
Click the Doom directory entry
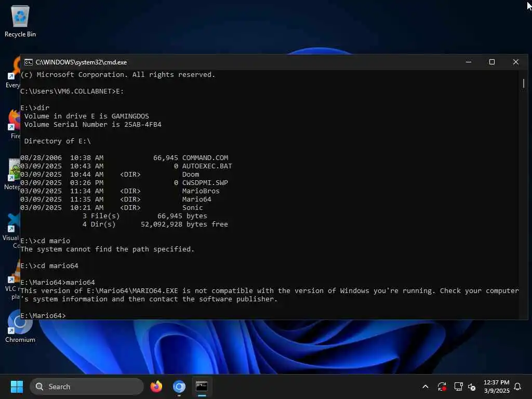[191, 175]
